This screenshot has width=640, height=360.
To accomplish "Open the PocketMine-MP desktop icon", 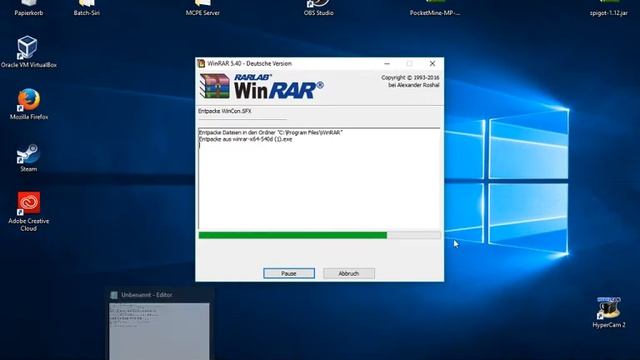I will point(435,7).
